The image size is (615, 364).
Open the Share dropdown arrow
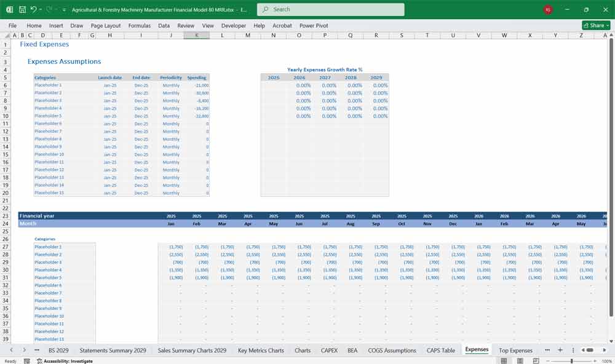[x=606, y=25]
